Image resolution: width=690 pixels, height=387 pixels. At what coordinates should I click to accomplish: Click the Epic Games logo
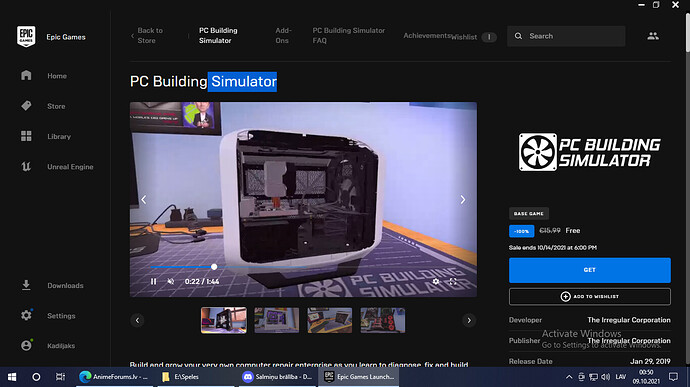coord(26,36)
